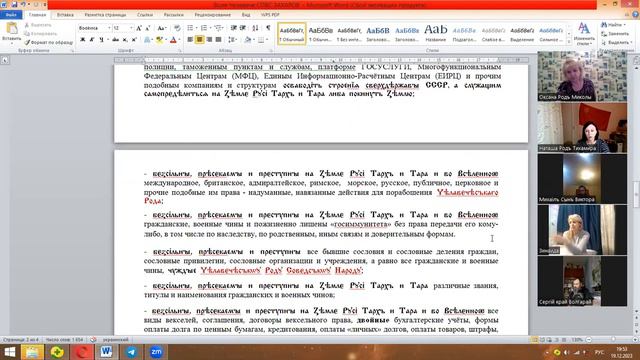Toggle Justify paragraph alignment
The image size is (640, 360).
218,40
